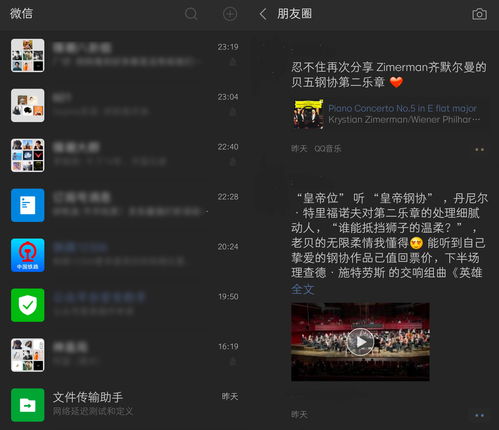Go back with the arrow beside 朋友圈
Image resolution: width=499 pixels, height=430 pixels.
click(263, 14)
